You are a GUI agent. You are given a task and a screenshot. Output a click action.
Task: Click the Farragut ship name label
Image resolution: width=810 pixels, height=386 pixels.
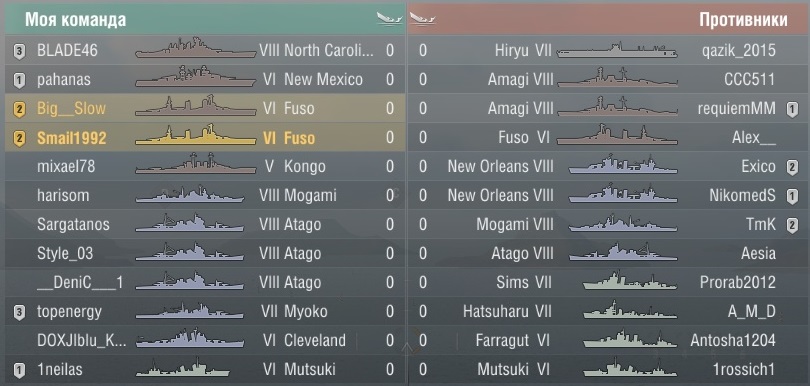(502, 341)
